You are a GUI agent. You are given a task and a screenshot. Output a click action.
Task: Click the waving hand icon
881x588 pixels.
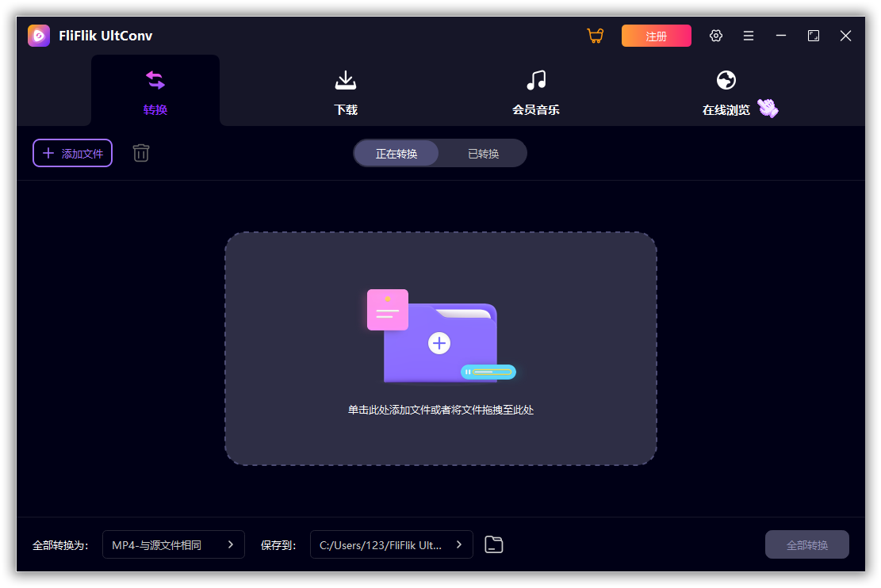tap(768, 109)
